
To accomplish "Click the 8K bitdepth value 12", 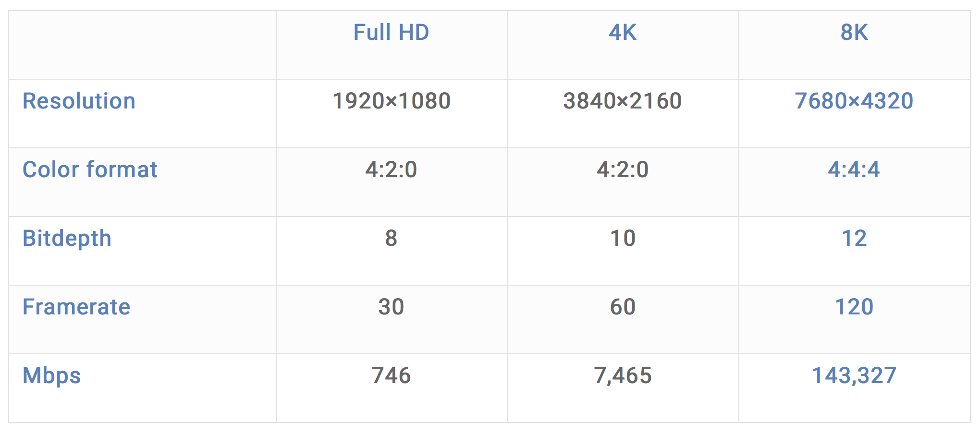I will click(x=854, y=239).
